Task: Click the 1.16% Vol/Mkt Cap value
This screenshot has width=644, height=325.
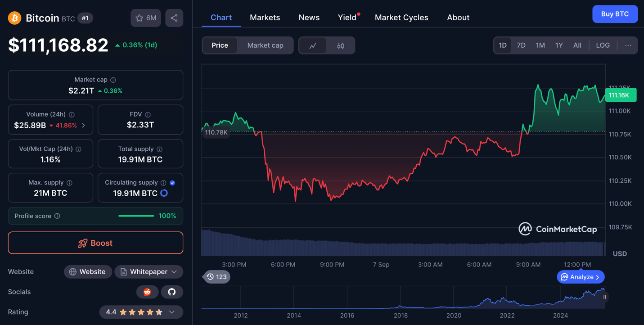Action: click(x=50, y=159)
